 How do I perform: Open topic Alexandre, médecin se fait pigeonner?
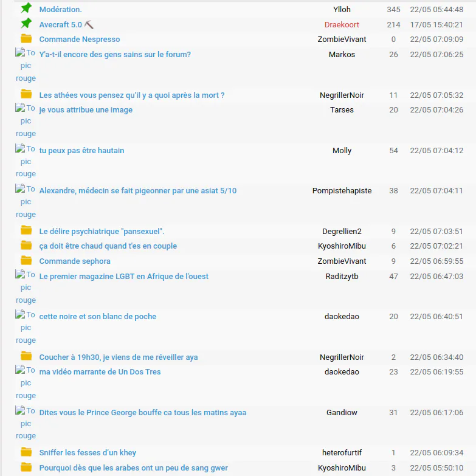pos(138,190)
